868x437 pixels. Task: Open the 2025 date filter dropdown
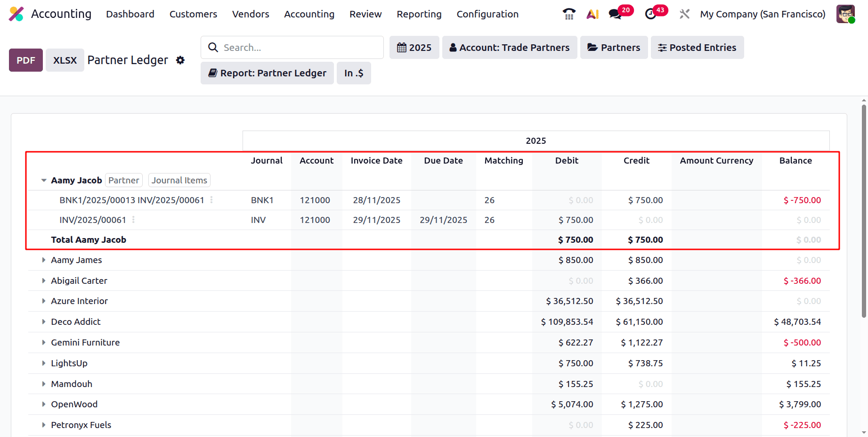(414, 48)
